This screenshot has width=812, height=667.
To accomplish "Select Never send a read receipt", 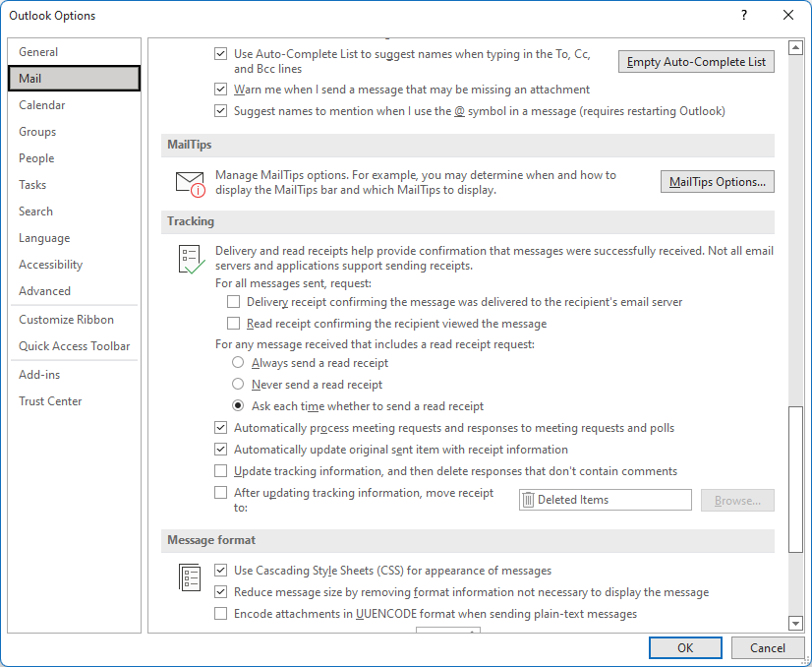I will tap(238, 384).
